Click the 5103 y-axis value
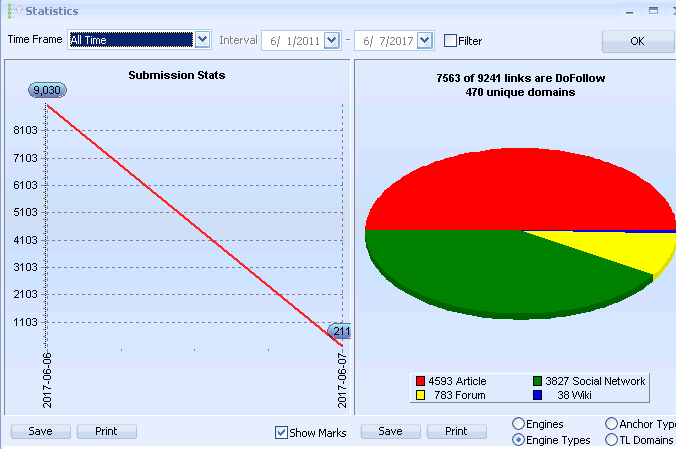 point(25,212)
